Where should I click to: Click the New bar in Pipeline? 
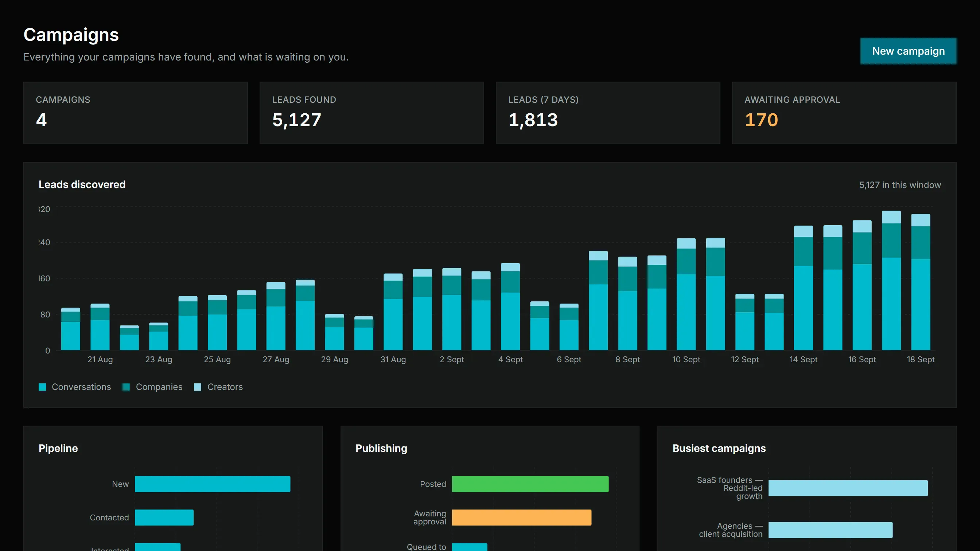coord(213,484)
